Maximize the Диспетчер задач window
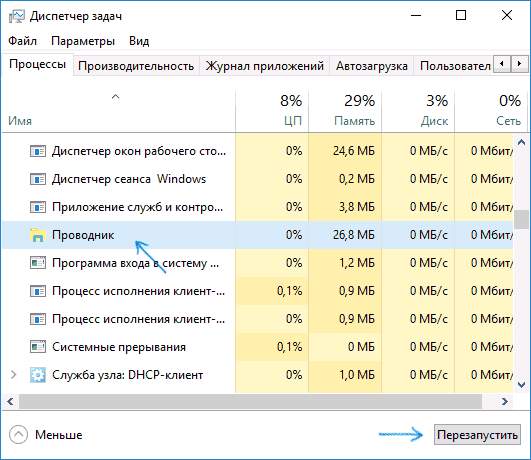Viewport: 531px width, 460px height. click(461, 16)
